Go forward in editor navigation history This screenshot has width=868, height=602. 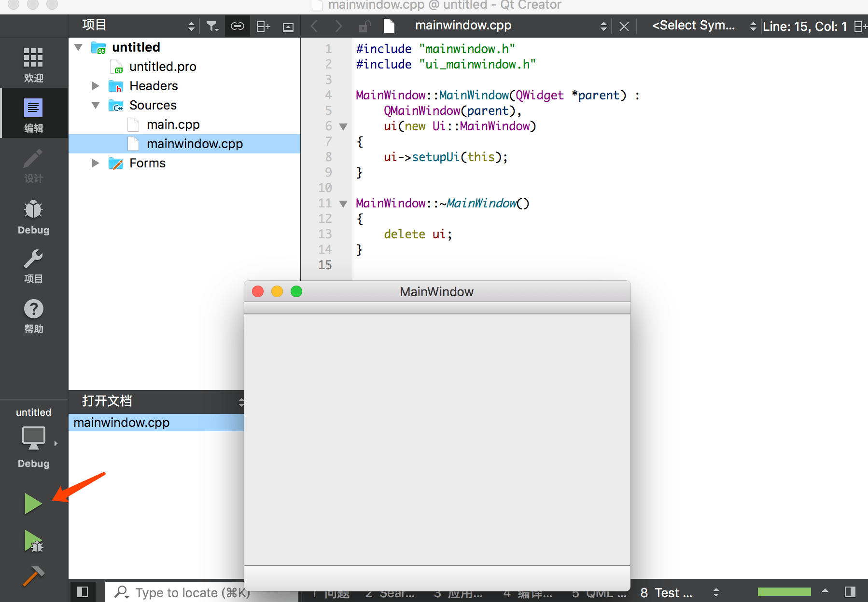tap(338, 26)
